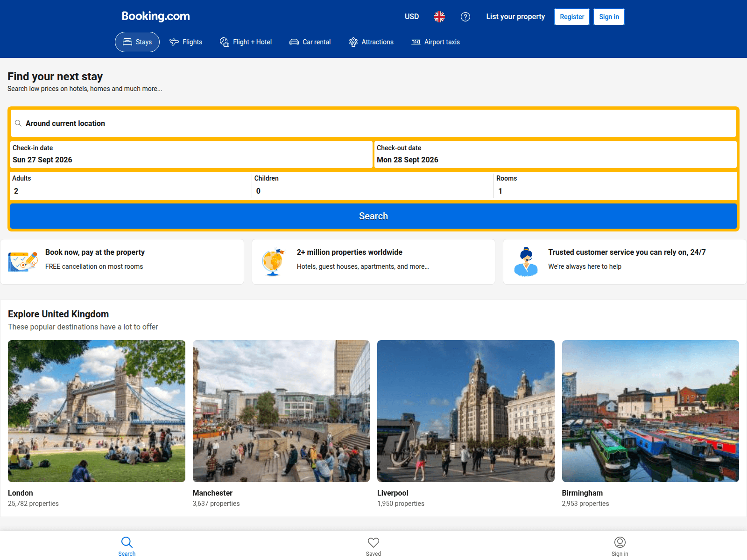Screen dimensions: 747x560
Task: Click 'Explore United Kingdom' heading
Action: (x=58, y=314)
